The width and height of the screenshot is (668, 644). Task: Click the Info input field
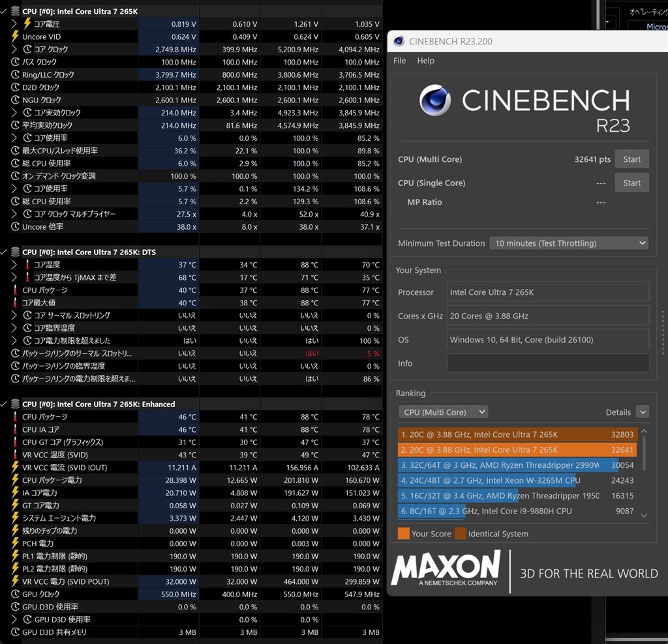[x=548, y=363]
